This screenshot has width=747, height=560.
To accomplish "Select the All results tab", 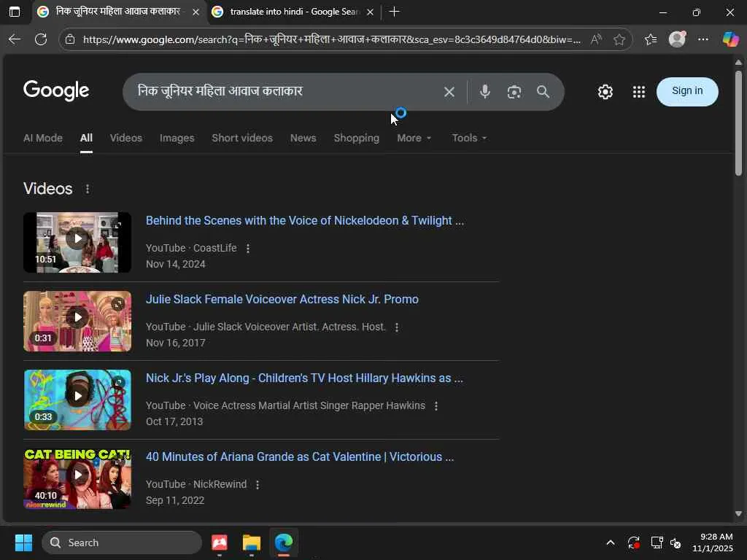I will click(86, 138).
